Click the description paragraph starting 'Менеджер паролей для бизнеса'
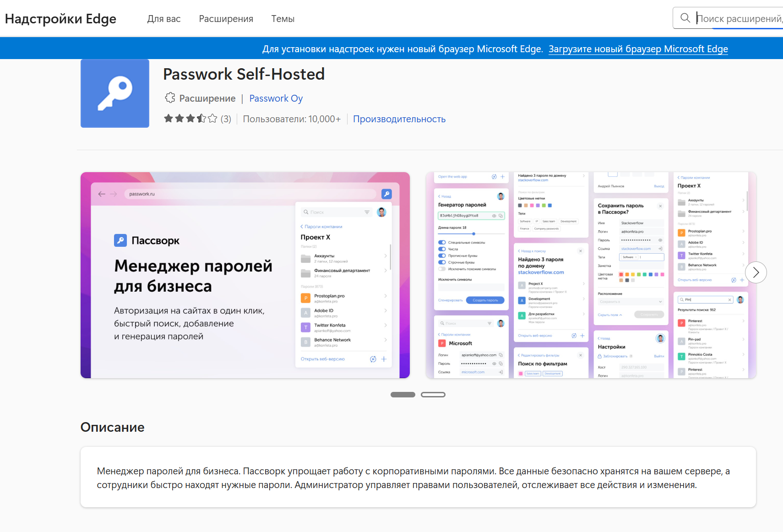This screenshot has height=532, width=783. pos(413,478)
